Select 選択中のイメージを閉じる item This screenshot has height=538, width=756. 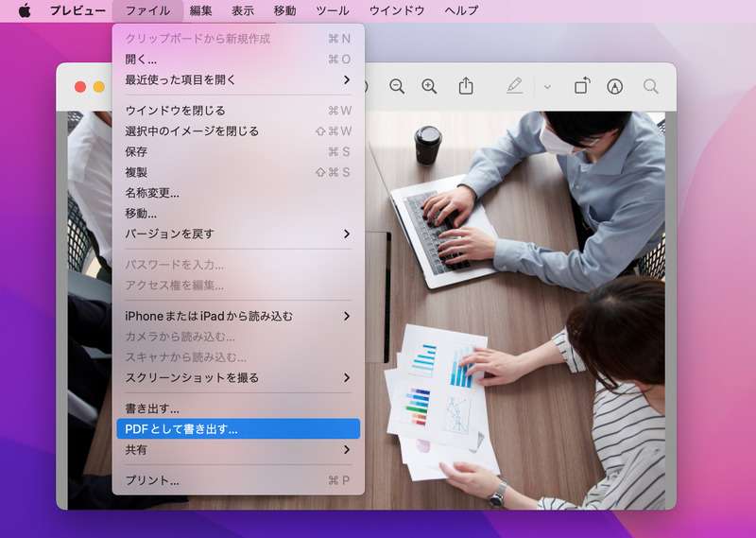point(238,131)
